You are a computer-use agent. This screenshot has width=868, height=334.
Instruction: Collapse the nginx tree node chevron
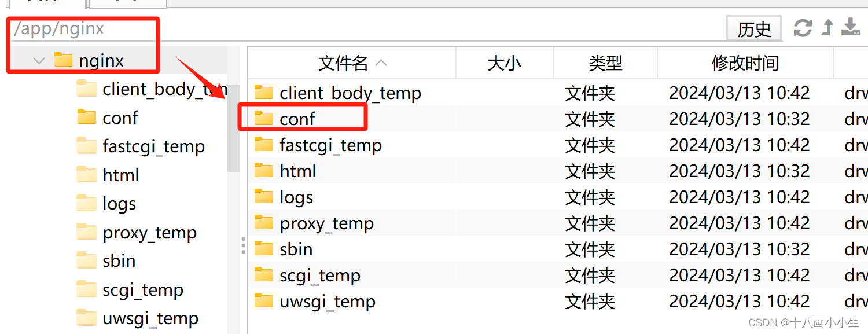click(x=39, y=60)
